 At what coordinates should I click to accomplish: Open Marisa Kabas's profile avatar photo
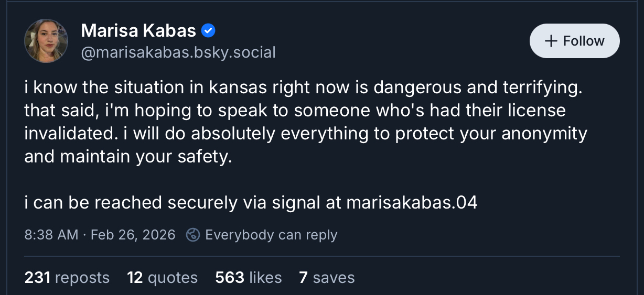coord(46,41)
